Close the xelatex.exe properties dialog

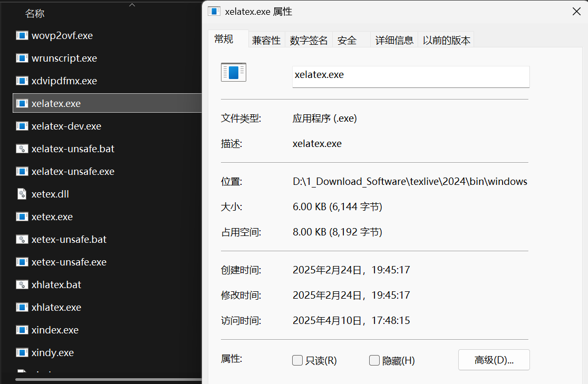click(576, 12)
